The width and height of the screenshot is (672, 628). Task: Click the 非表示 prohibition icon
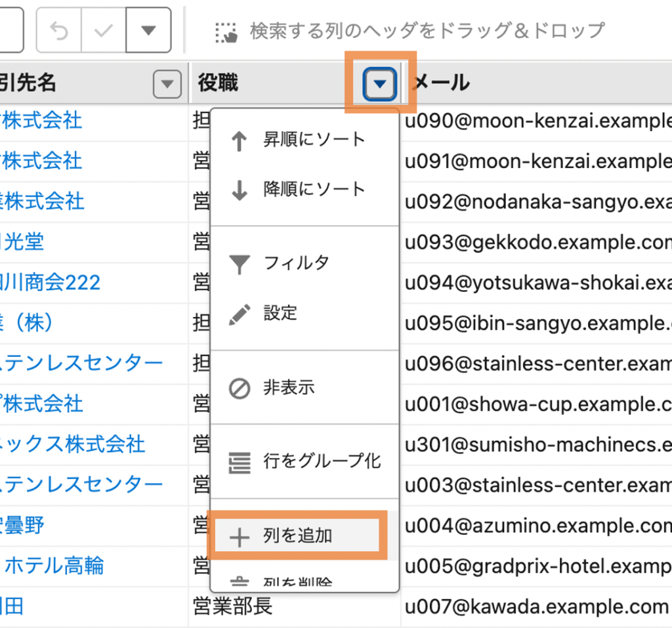coord(240,388)
